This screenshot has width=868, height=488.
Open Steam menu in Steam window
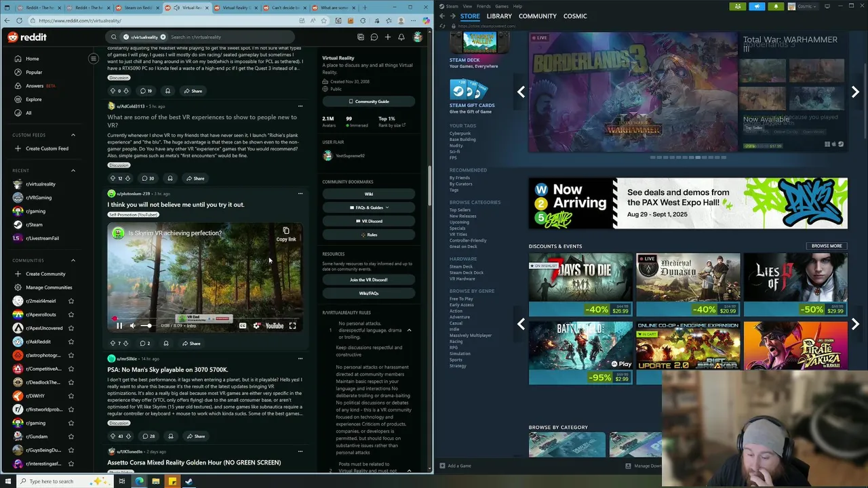click(451, 6)
